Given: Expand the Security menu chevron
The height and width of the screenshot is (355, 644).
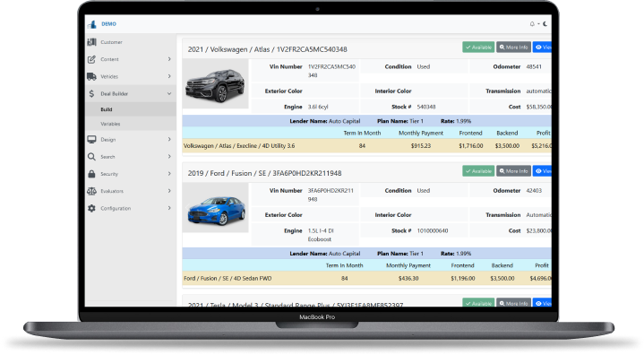Looking at the screenshot, I should (169, 174).
